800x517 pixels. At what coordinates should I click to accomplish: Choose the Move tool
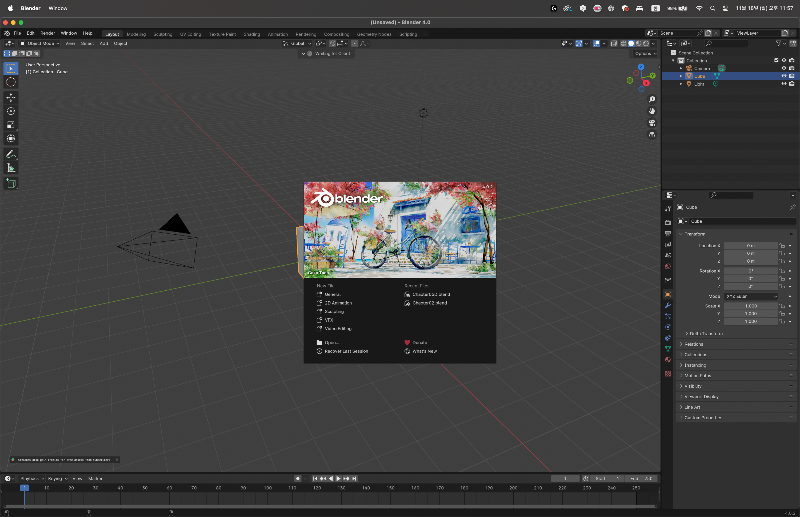pyautogui.click(x=11, y=97)
